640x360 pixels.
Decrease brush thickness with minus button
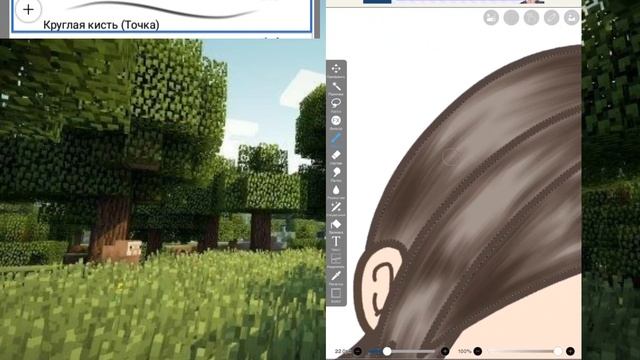pos(358,351)
